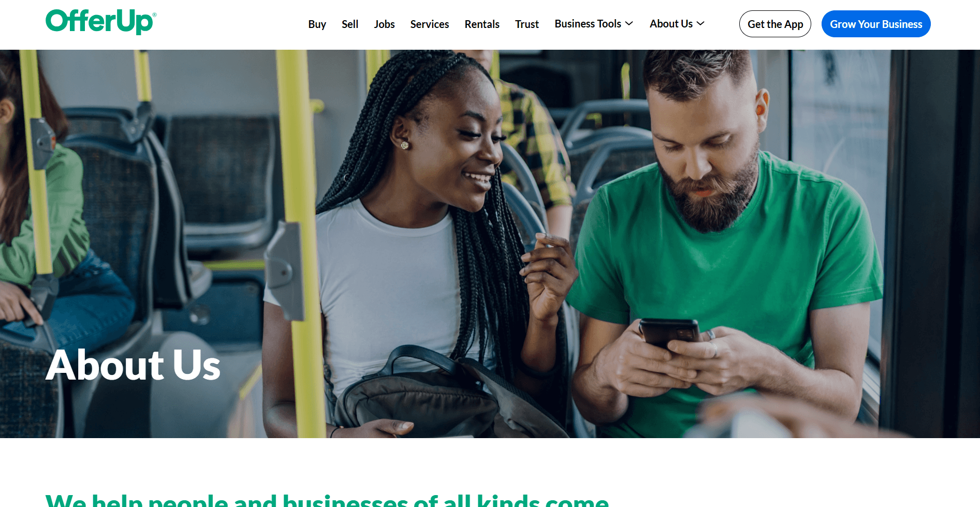Click the Grow Your Business button
The height and width of the screenshot is (507, 980).
876,24
